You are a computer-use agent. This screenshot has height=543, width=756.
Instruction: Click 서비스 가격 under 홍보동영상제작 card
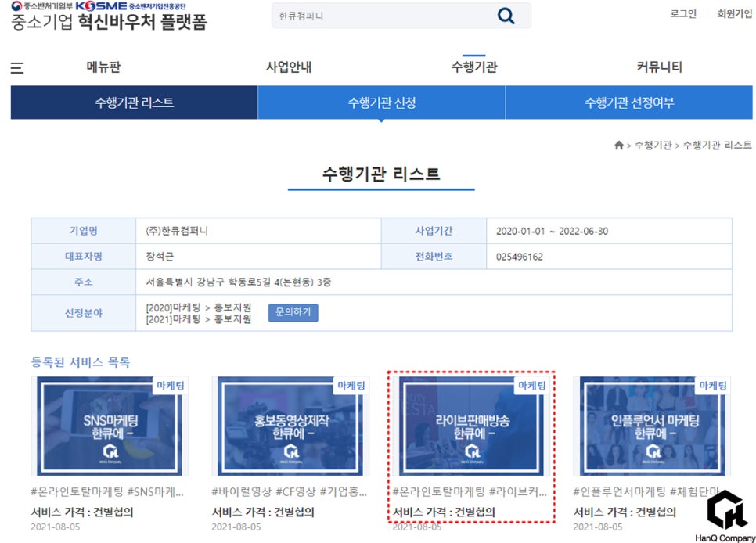(x=263, y=512)
